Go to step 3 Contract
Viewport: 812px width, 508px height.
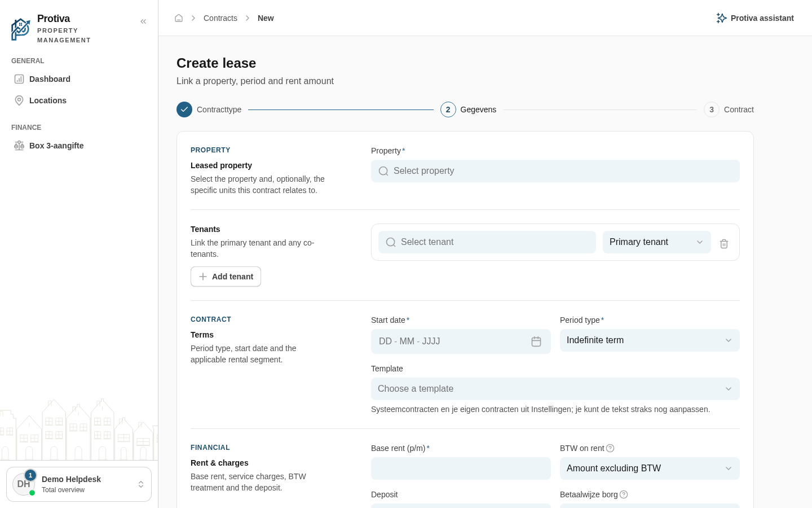tap(729, 110)
